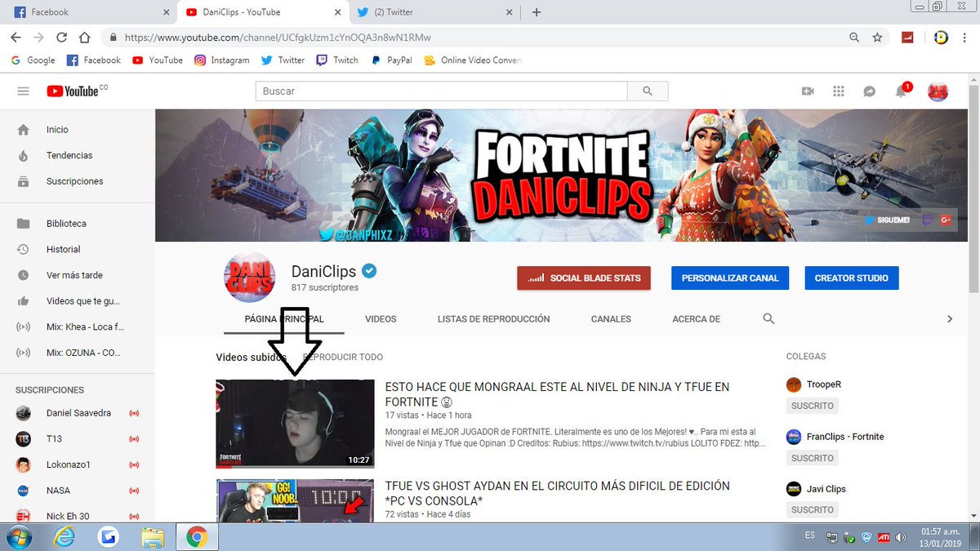
Task: Open Chrome from taskbar
Action: pos(196,537)
